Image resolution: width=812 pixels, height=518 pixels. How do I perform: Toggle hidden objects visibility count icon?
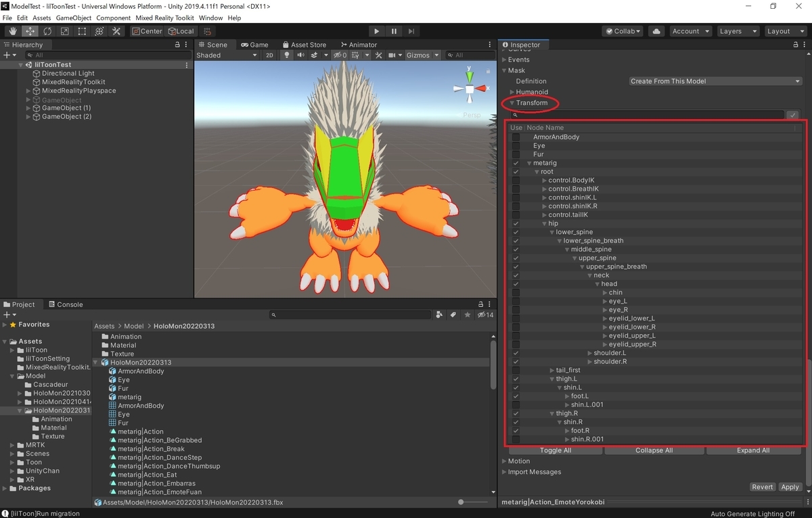point(340,55)
